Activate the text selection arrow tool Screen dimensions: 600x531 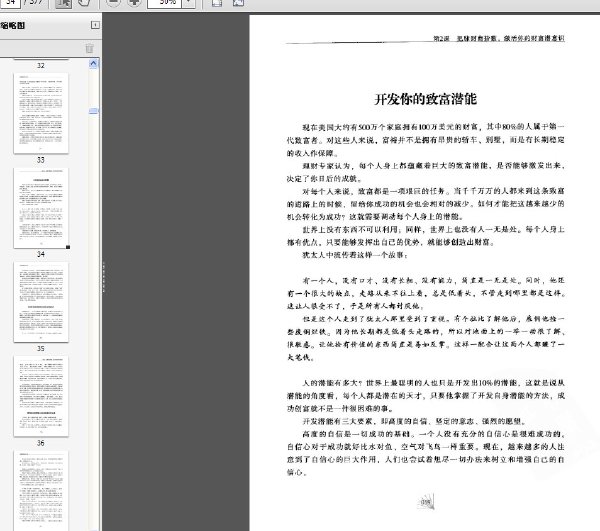pos(64,3)
